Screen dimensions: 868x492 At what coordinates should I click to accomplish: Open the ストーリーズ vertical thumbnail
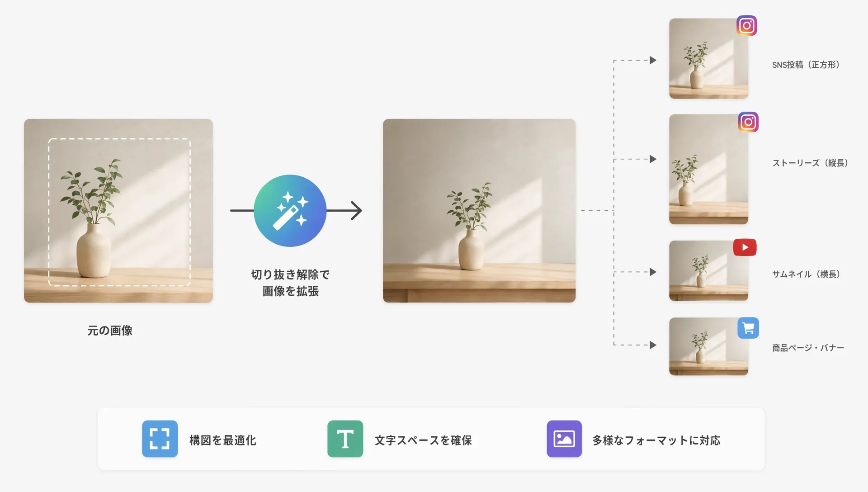(708, 169)
